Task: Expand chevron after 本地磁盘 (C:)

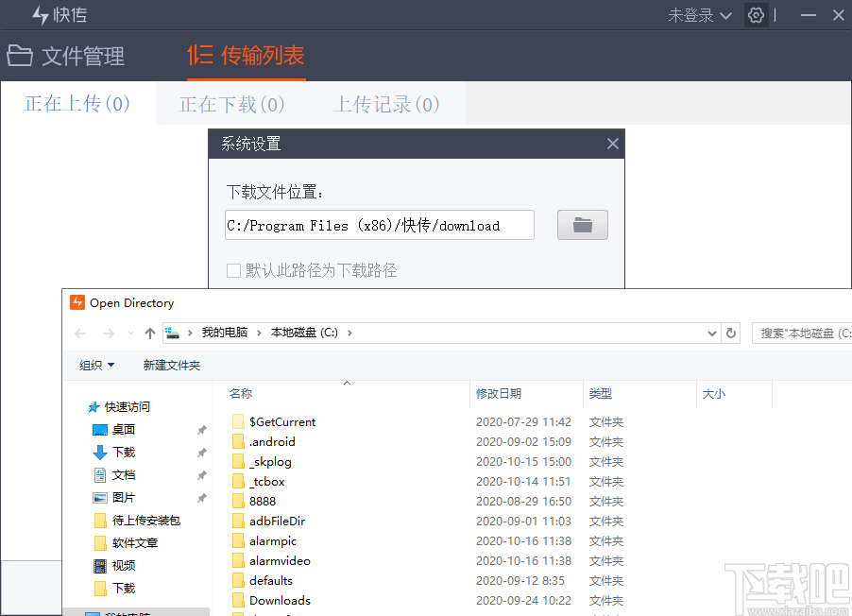Action: (349, 333)
